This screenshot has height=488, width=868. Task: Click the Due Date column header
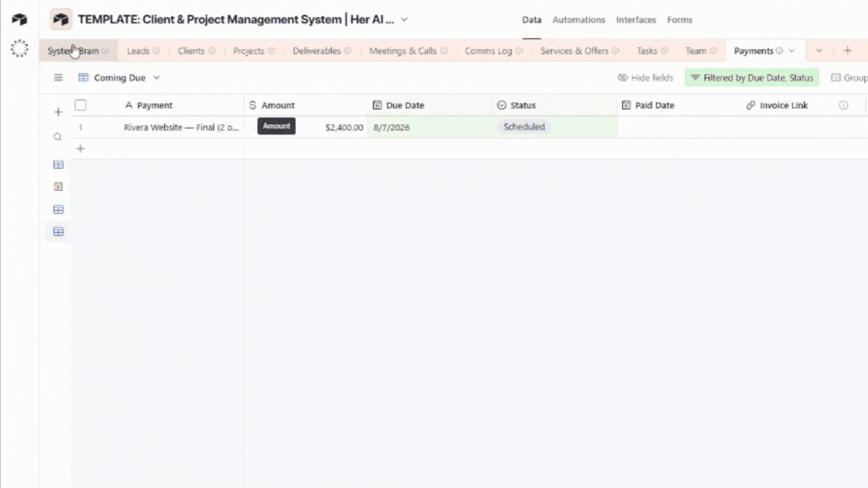tap(430, 105)
